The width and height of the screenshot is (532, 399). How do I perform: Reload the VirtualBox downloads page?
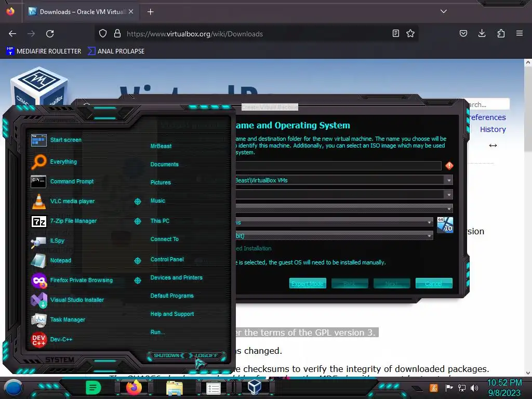click(x=50, y=34)
